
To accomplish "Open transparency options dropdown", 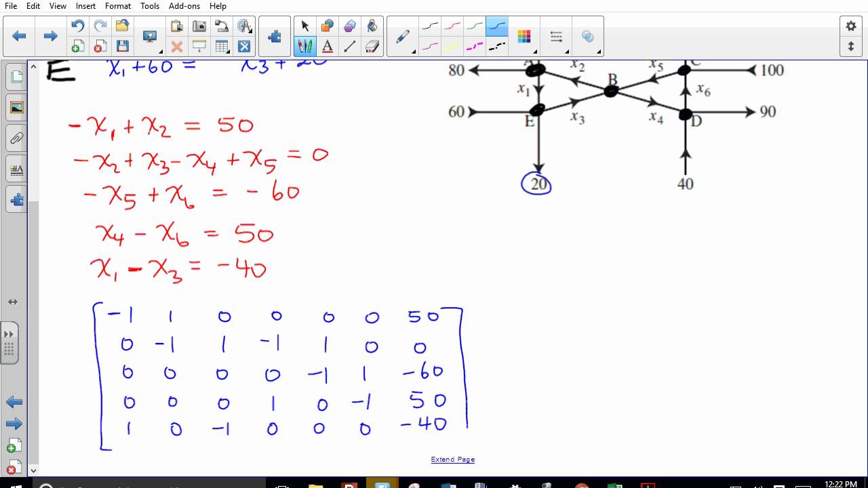I will [x=587, y=37].
